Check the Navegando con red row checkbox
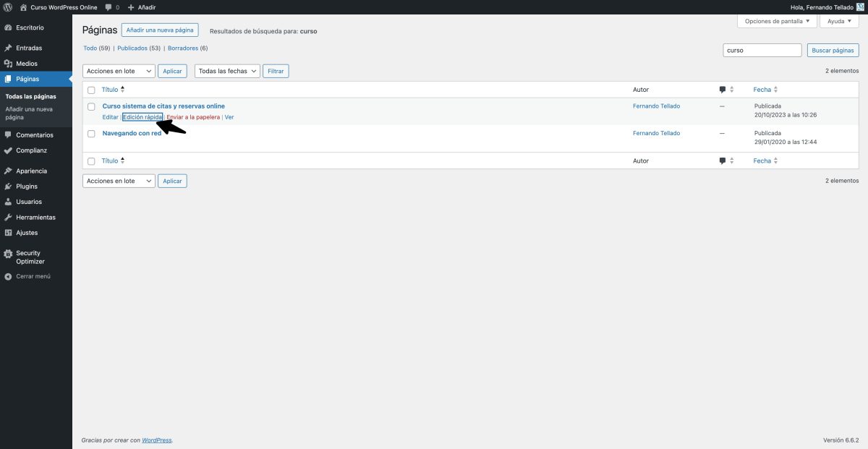Screen dimensions: 868x449 (91, 133)
